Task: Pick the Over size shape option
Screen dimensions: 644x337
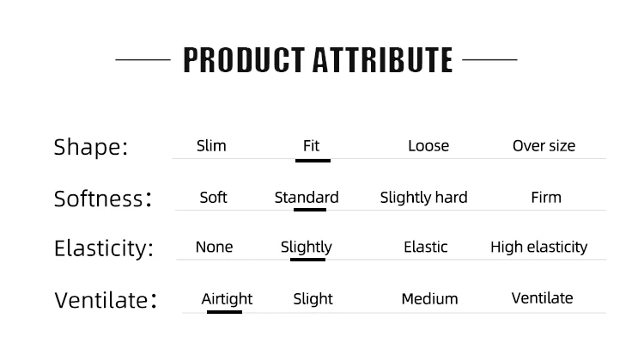Action: [544, 146]
